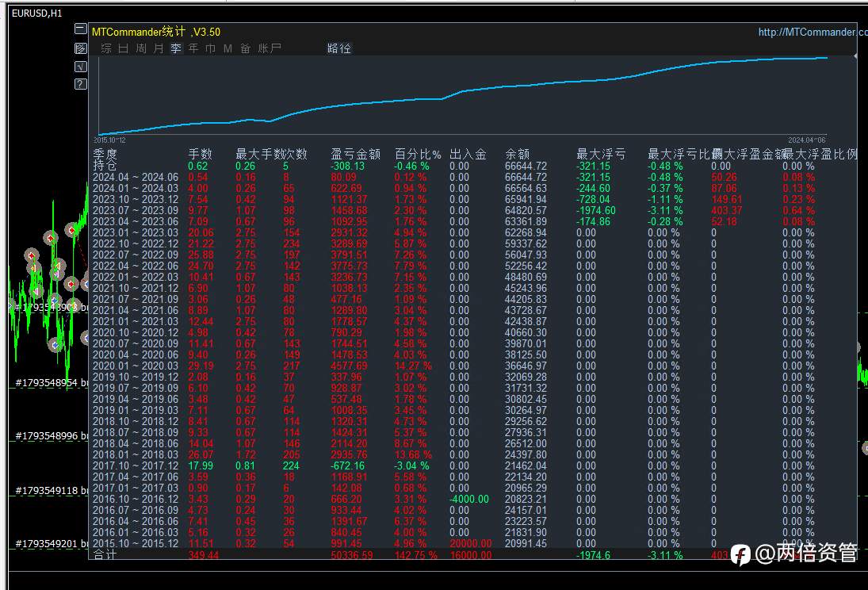Click the 出入金 column header
868x590 pixels.
click(x=468, y=154)
